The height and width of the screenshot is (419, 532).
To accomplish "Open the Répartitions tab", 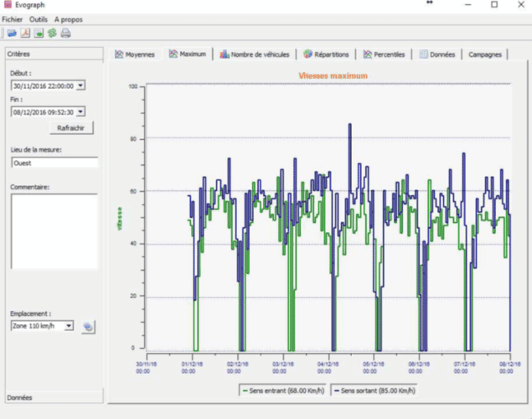I will (327, 54).
